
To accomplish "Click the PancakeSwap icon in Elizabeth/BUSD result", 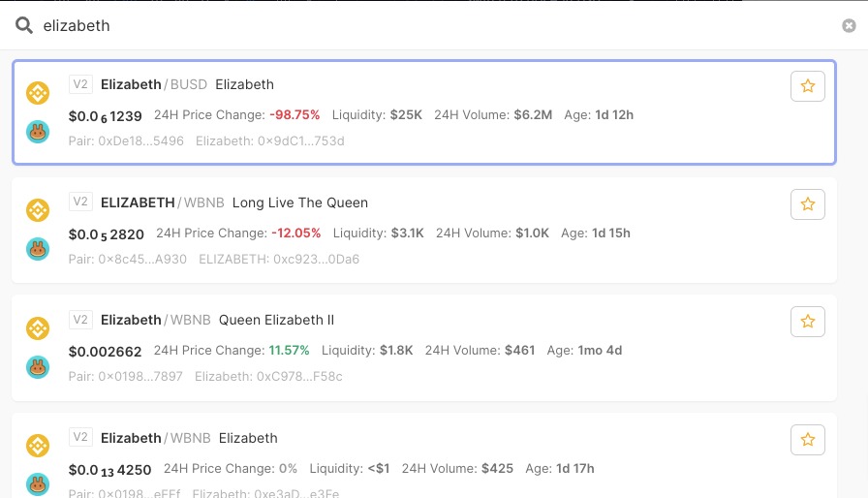I will (38, 132).
